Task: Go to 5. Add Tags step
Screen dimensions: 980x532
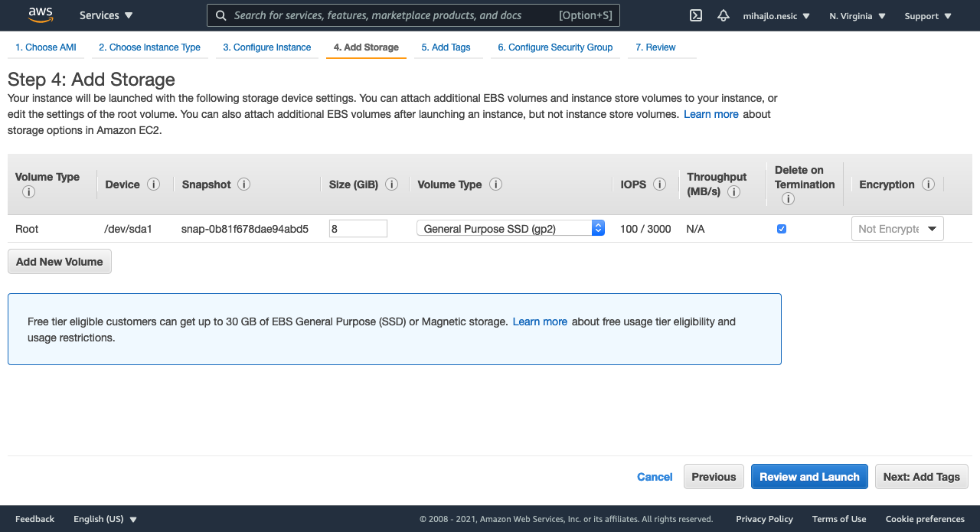Action: [x=446, y=47]
